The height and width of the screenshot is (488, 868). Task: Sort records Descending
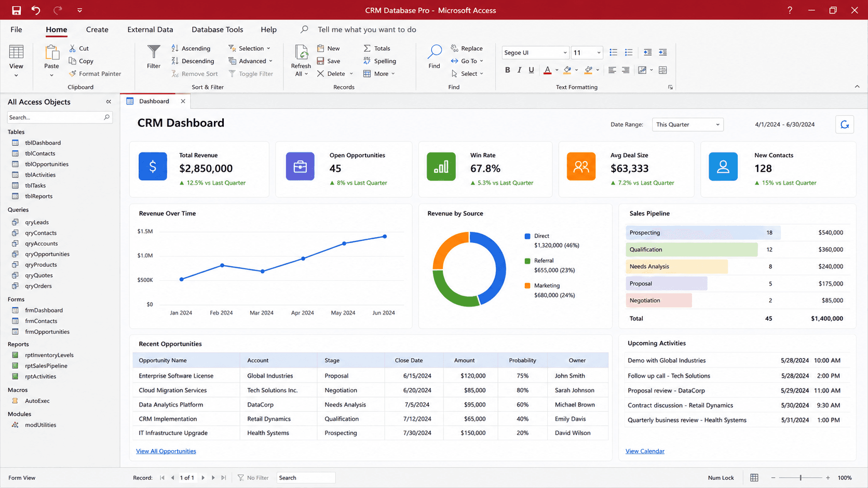coord(192,61)
